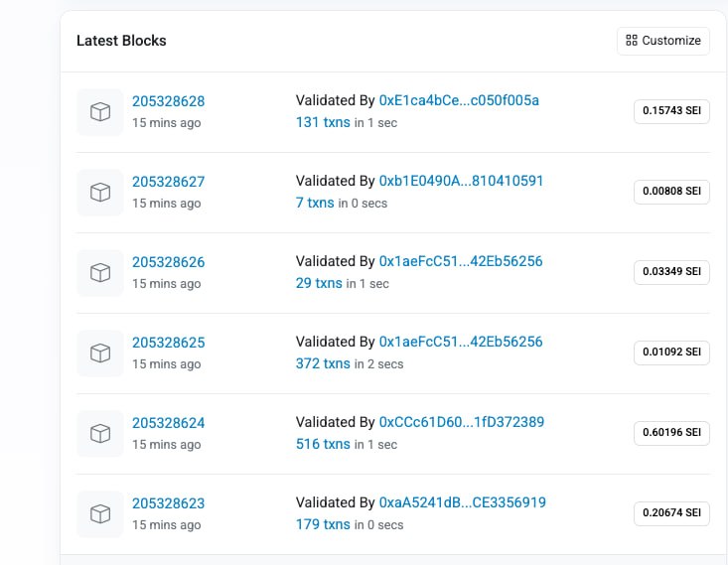
Task: View validator 0xCCc61D60...1fD372389
Action: (x=462, y=422)
